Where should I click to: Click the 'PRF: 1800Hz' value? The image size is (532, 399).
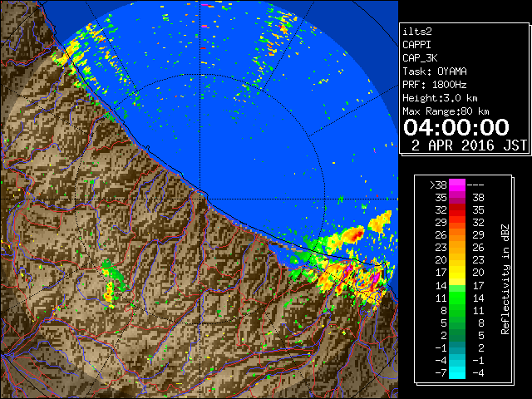pos(435,85)
